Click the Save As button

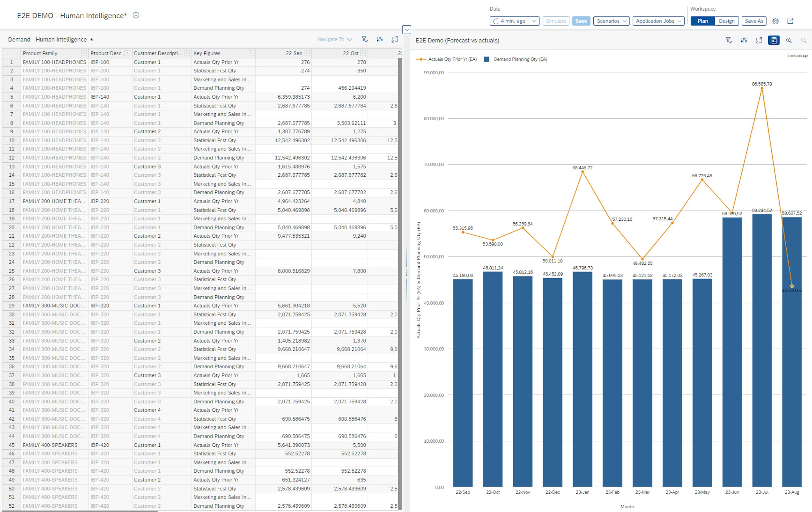pos(754,22)
